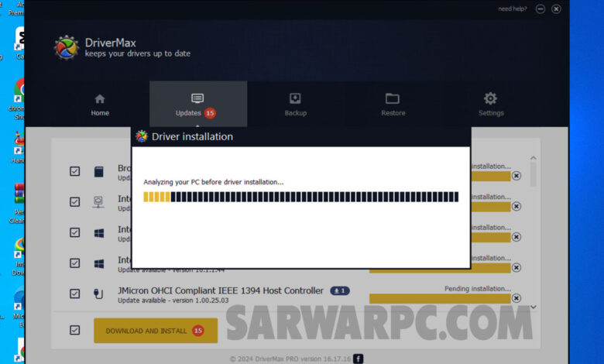Click the scroll up arrow of driver list
This screenshot has height=364, width=604.
tap(533, 158)
